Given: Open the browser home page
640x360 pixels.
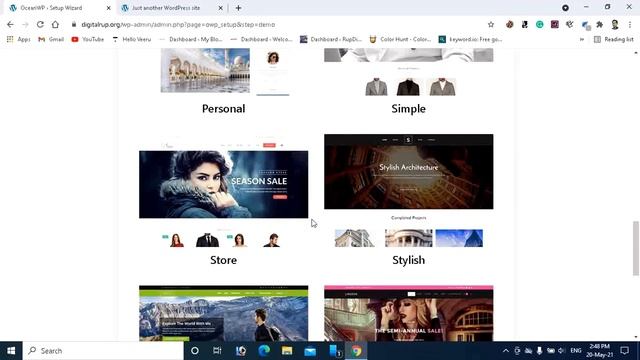Looking at the screenshot, I should (x=55, y=24).
